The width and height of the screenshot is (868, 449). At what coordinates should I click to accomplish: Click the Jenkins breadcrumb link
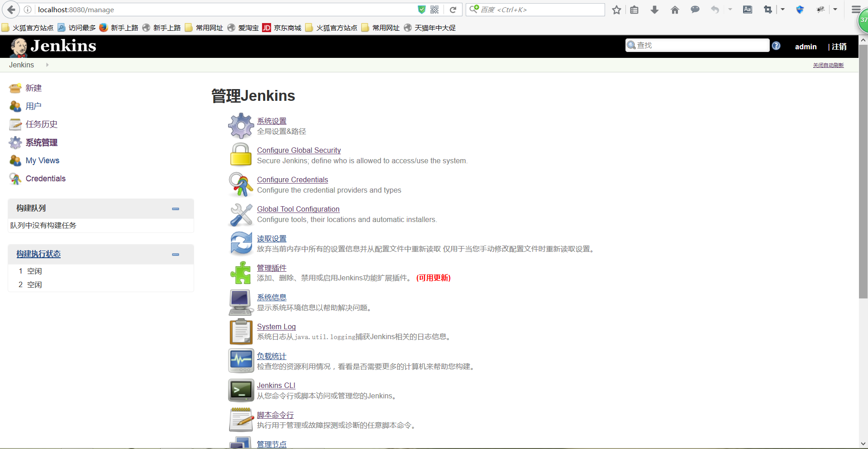click(x=21, y=65)
